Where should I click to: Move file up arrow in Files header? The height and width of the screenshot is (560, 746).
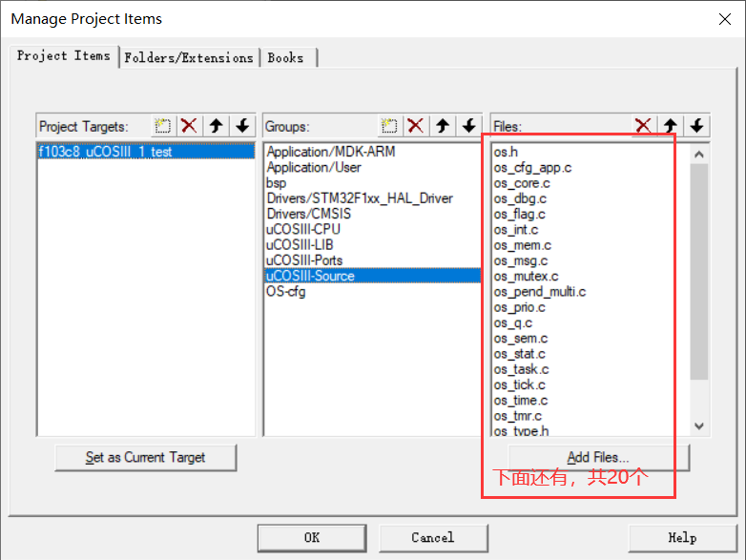(671, 126)
